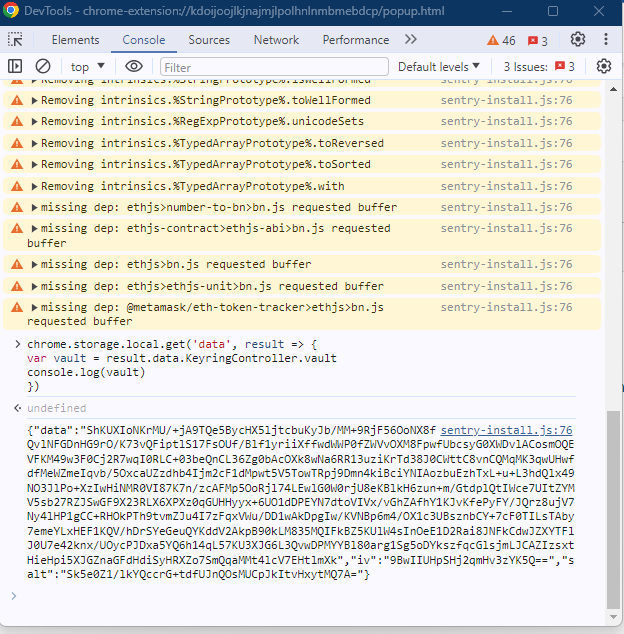Click the warning icon on eth-token-tracker row
The height and width of the screenshot is (634, 624).
pyautogui.click(x=17, y=307)
